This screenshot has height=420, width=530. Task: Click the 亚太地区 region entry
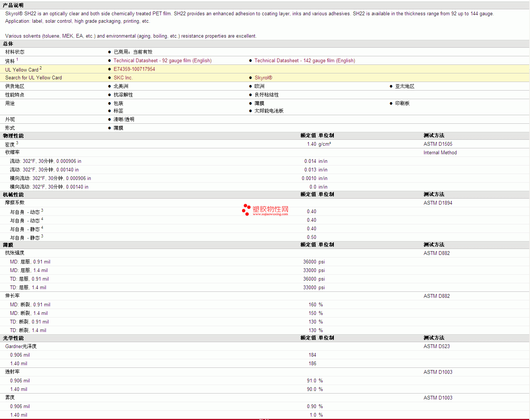click(405, 86)
